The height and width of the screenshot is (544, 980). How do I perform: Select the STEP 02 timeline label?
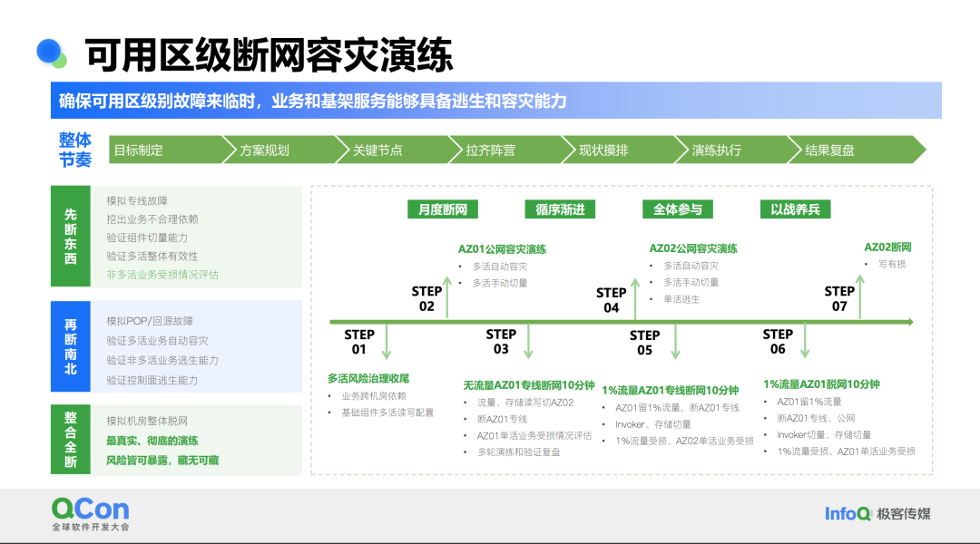pyautogui.click(x=426, y=298)
